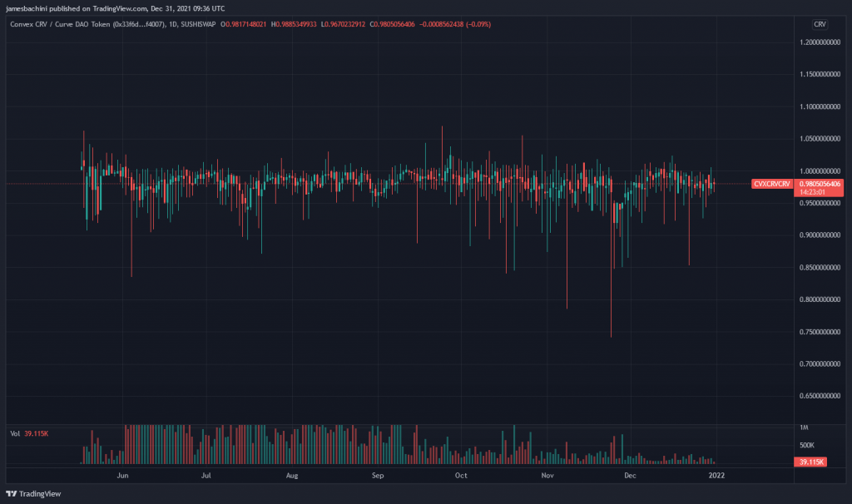Click the Sep label on the time axis

378,476
